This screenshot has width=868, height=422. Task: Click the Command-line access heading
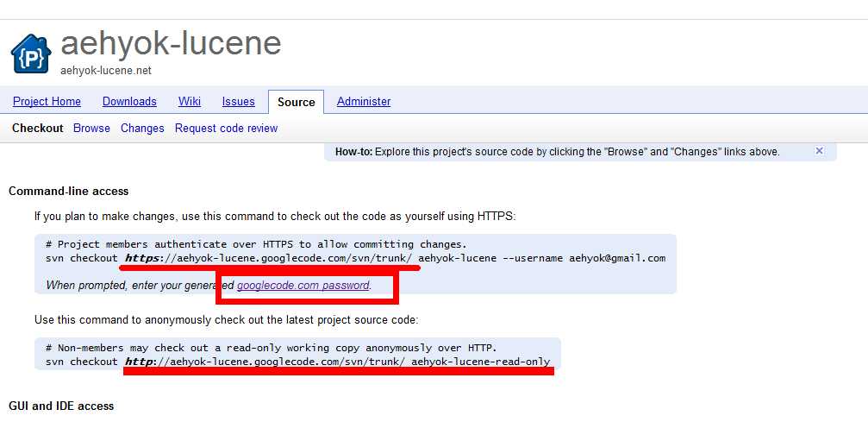pyautogui.click(x=69, y=191)
